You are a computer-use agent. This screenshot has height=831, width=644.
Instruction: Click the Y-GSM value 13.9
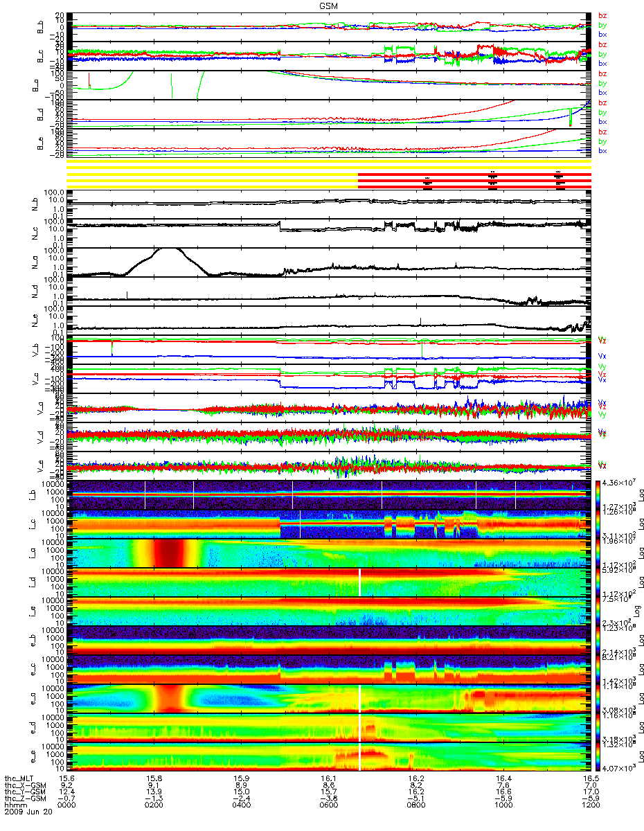[x=153, y=792]
